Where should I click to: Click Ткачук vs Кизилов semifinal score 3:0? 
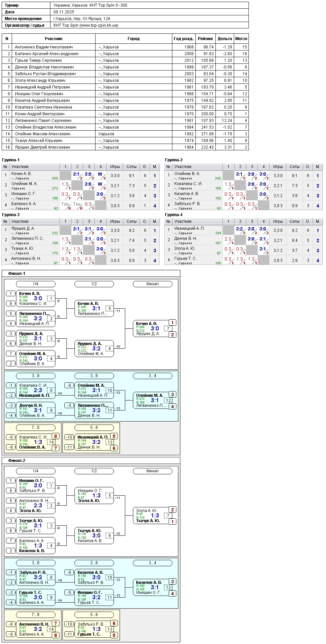tap(96, 536)
